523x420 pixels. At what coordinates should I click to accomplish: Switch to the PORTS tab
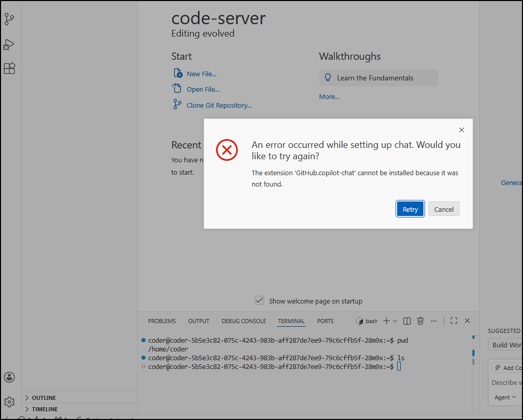point(325,321)
